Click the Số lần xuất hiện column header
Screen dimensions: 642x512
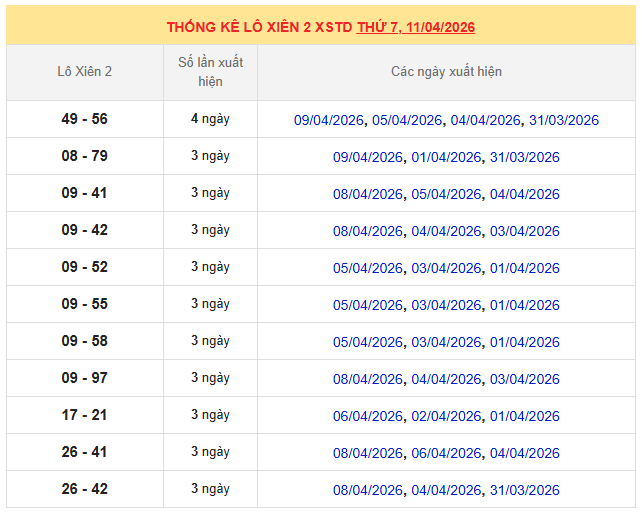point(210,72)
